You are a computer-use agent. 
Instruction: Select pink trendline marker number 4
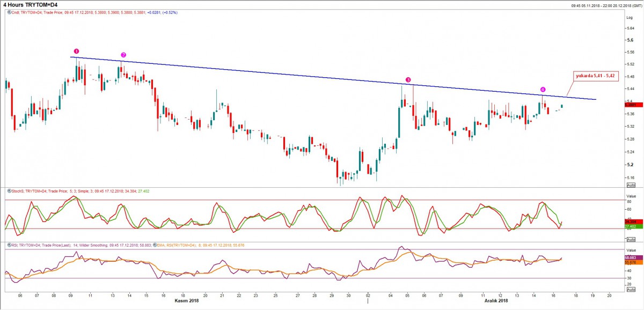543,89
